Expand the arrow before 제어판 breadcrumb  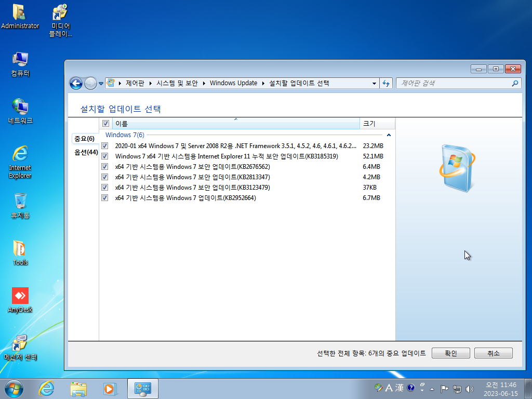click(x=120, y=83)
